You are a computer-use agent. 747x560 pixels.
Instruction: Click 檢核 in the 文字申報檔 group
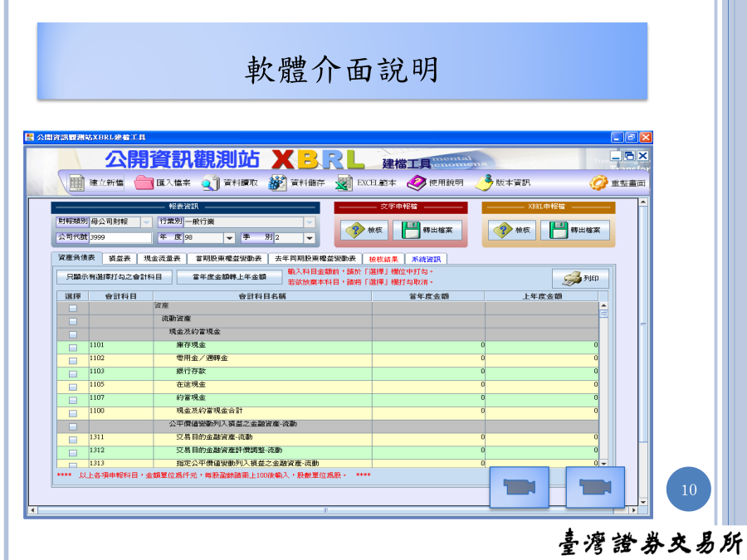coord(364,230)
